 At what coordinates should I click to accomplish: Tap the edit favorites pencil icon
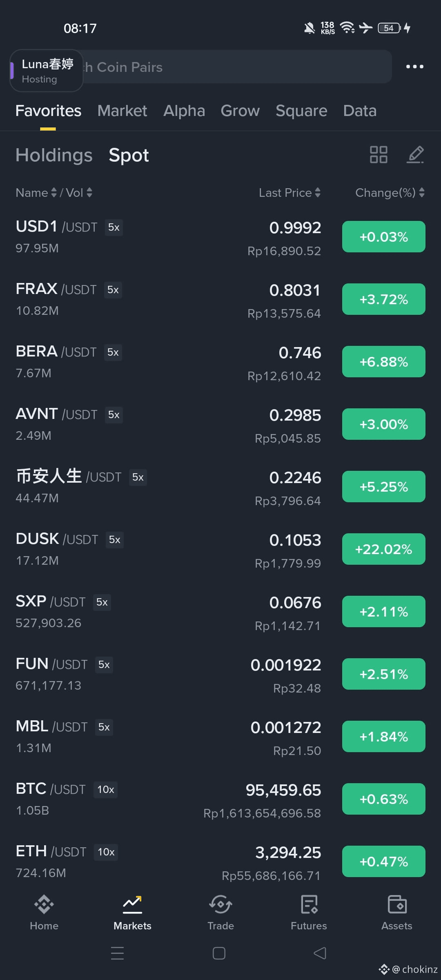416,155
